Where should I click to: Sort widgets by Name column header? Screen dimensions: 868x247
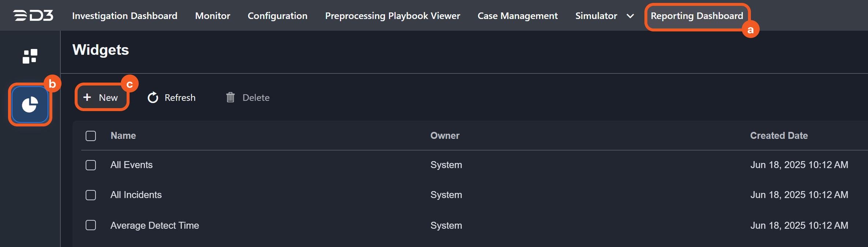[123, 136]
